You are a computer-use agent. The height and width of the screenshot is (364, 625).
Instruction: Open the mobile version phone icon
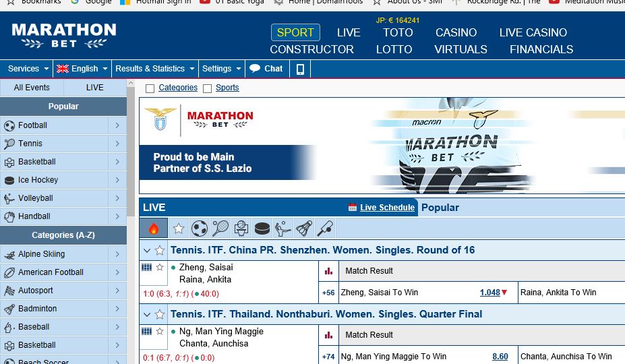(300, 69)
